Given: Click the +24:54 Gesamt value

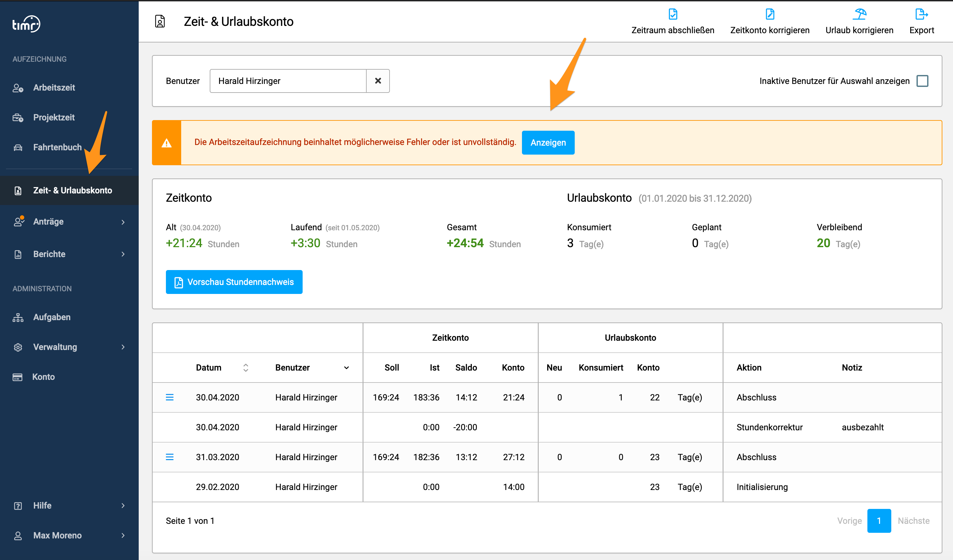Looking at the screenshot, I should (465, 243).
